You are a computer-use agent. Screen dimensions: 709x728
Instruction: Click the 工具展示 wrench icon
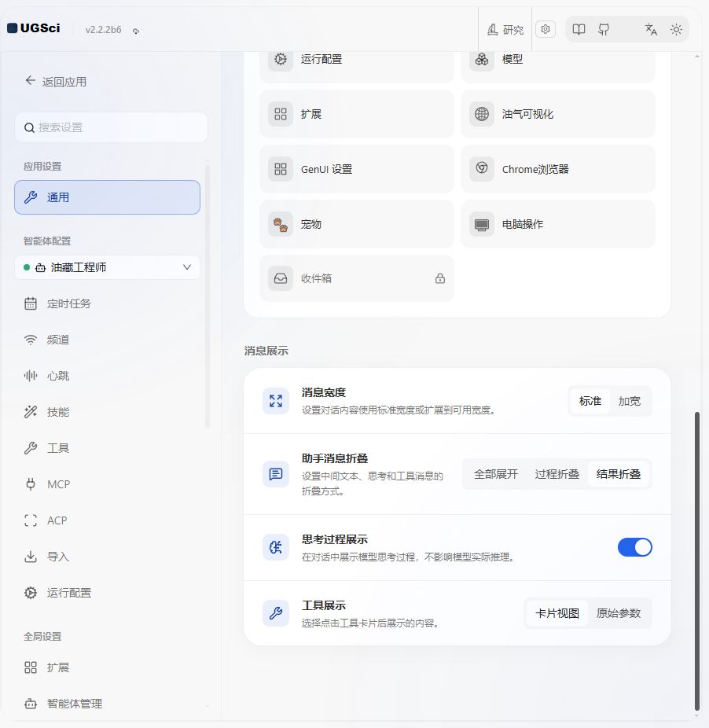(x=276, y=613)
